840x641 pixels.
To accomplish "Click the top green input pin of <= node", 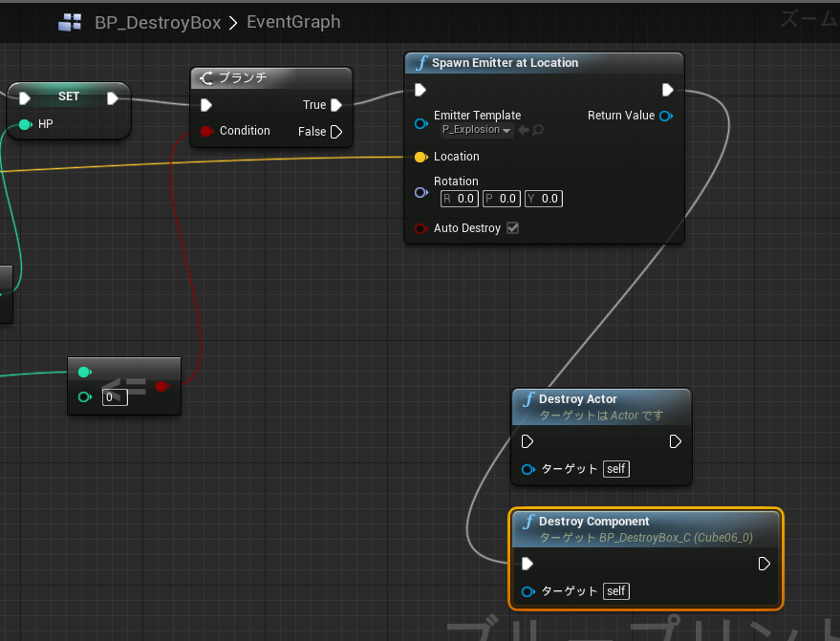I will [85, 373].
